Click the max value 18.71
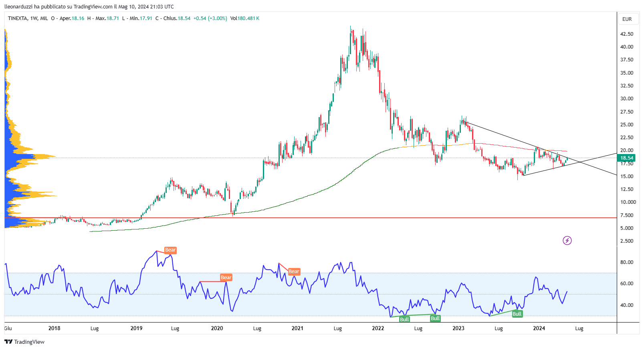Image resolution: width=644 pixels, height=349 pixels. click(x=113, y=18)
